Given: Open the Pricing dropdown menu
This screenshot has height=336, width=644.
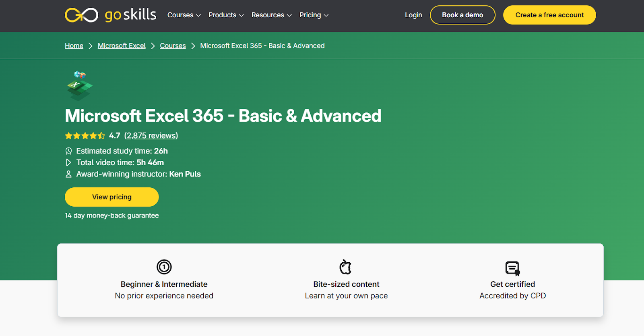Looking at the screenshot, I should pyautogui.click(x=314, y=15).
